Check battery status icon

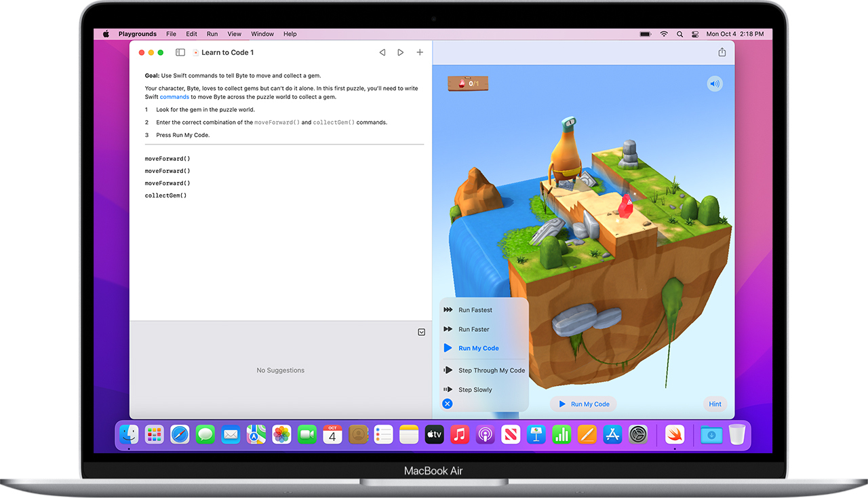(646, 34)
